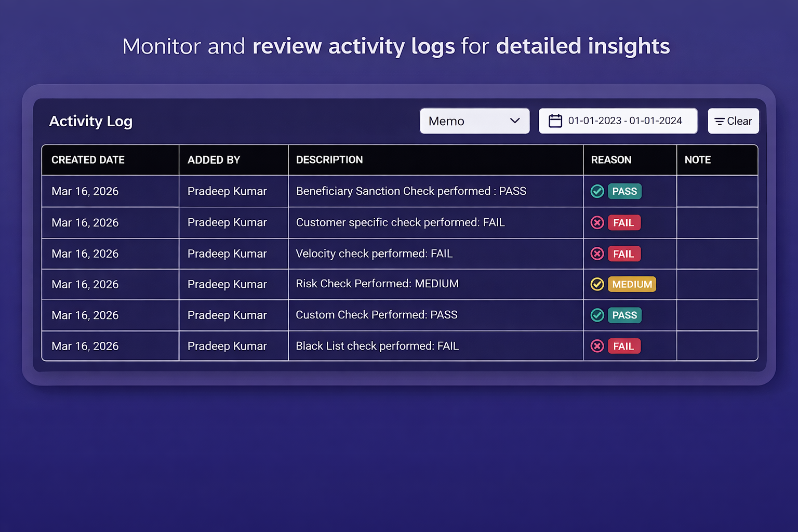The width and height of the screenshot is (798, 532).
Task: Click the chevron on the Memo selector
Action: coord(515,121)
